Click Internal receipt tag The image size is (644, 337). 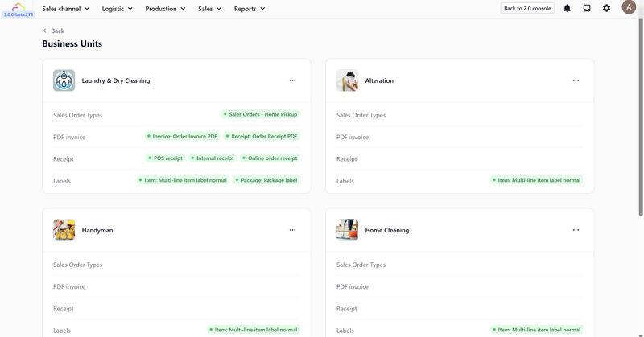tap(213, 158)
